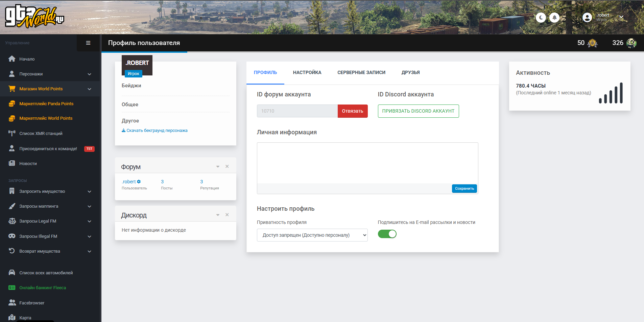644x322 pixels.
Task: Expand the Запросы Illegal FM chevron
Action: pyautogui.click(x=90, y=236)
